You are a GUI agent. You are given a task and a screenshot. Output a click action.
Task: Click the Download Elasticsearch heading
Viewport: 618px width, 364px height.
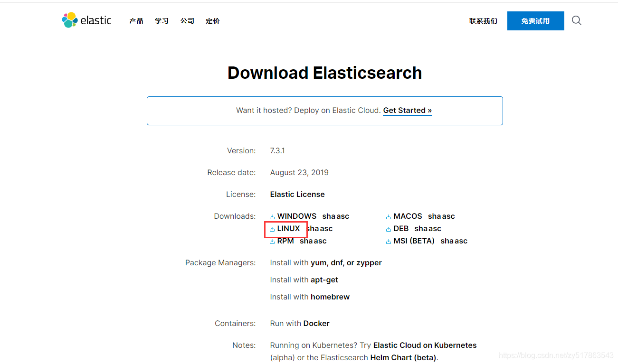325,73
